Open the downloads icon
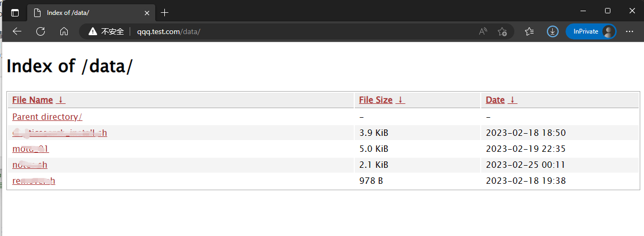Screen dimensions: 644x236 pyautogui.click(x=553, y=31)
